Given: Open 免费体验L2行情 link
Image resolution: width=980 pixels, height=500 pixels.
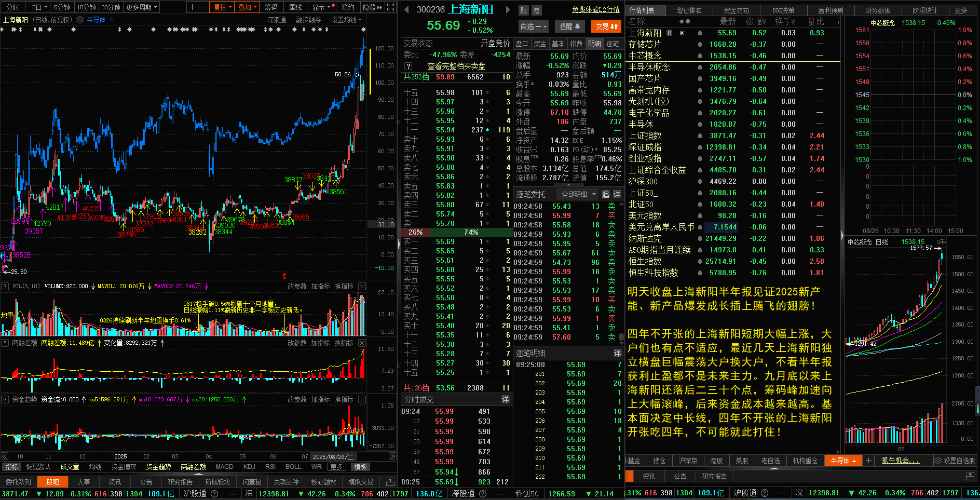Looking at the screenshot, I should (596, 10).
